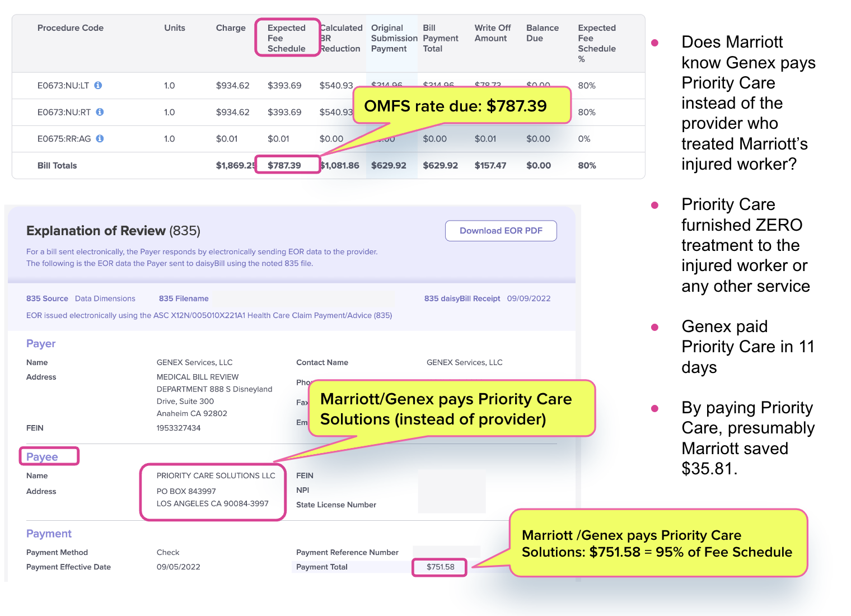Select the Units column header
Screen dimensions: 851x616
click(x=175, y=28)
